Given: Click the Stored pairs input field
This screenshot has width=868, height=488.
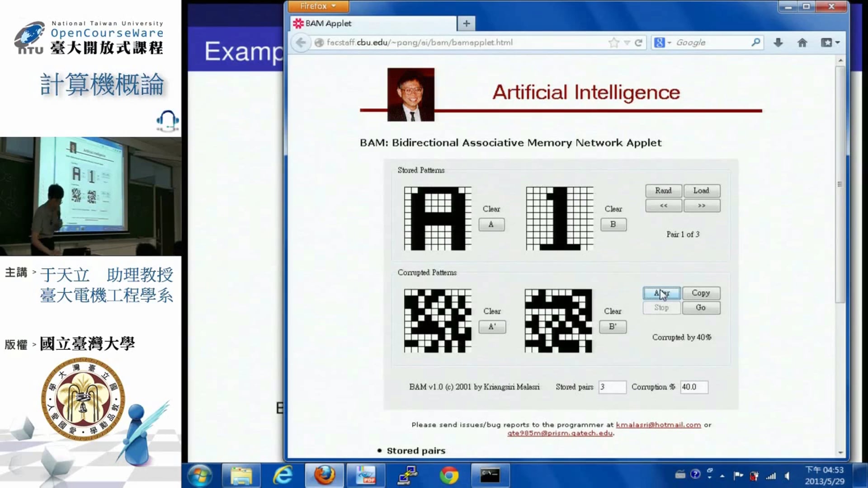Looking at the screenshot, I should (612, 387).
